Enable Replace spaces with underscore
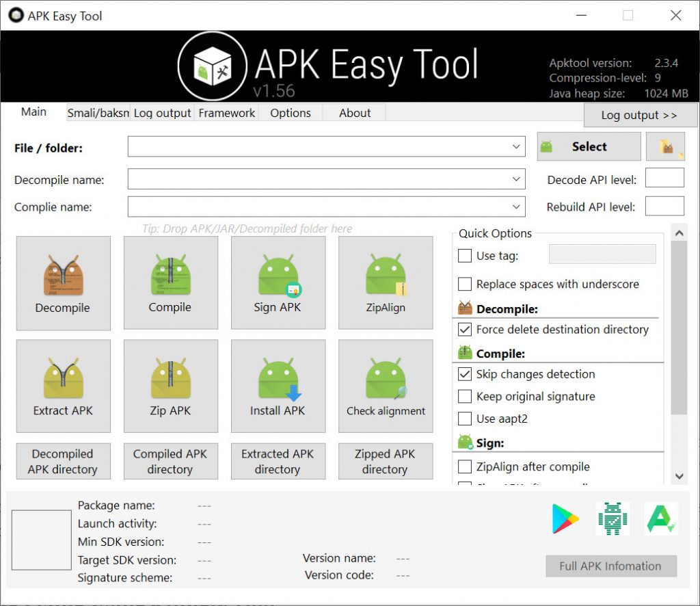 tap(465, 284)
